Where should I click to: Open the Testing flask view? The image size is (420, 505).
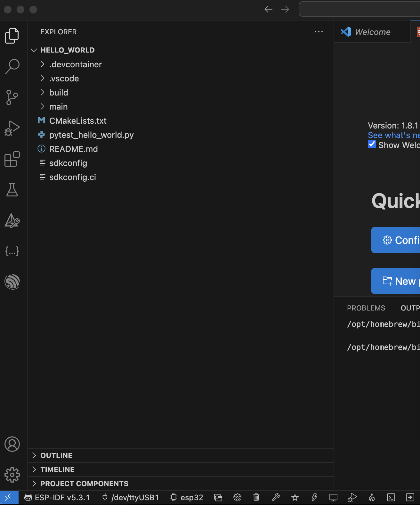pyautogui.click(x=12, y=190)
